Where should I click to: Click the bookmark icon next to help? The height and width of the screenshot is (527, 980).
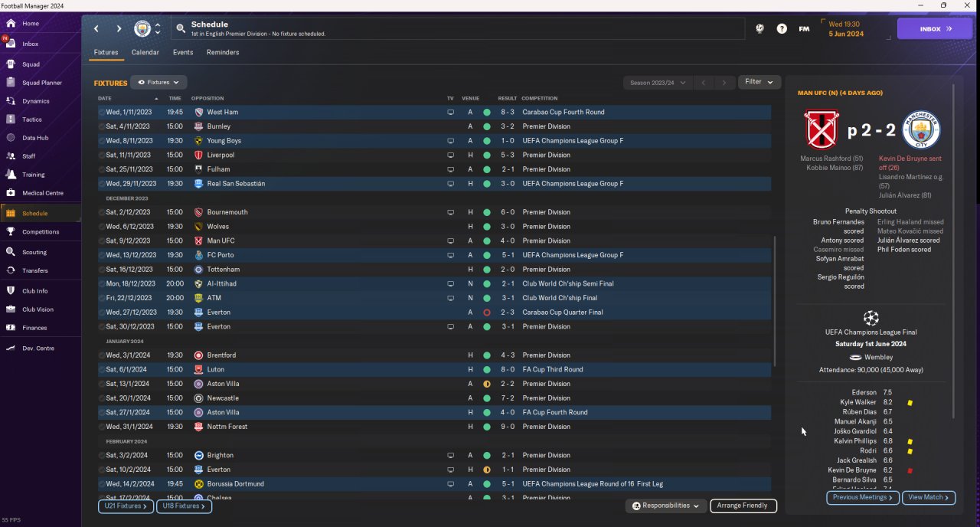(x=759, y=29)
